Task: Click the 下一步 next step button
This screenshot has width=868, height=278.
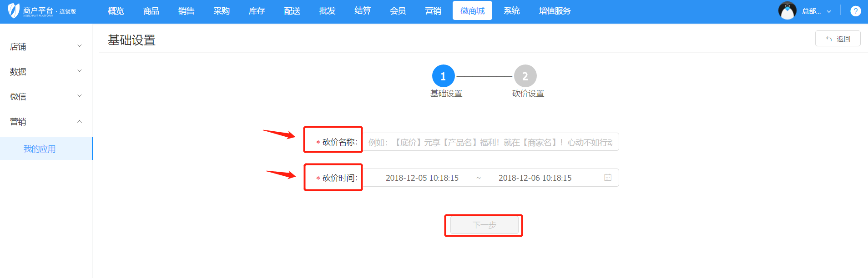Action: point(484,225)
